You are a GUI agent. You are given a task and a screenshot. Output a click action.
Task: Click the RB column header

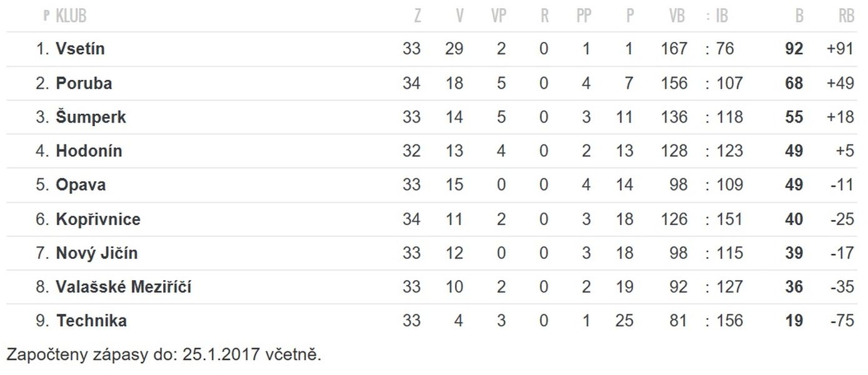tap(846, 16)
